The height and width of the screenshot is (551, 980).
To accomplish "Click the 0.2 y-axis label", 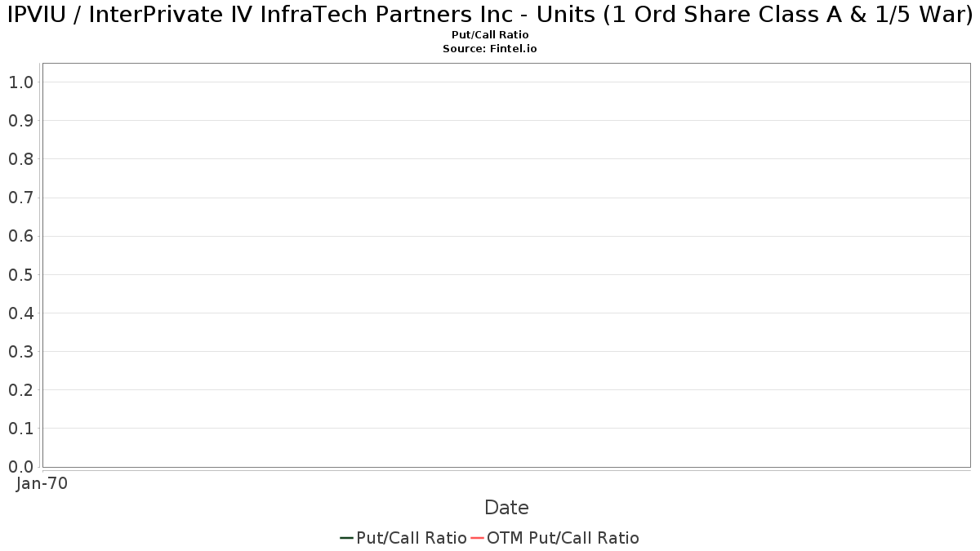I will (x=20, y=390).
